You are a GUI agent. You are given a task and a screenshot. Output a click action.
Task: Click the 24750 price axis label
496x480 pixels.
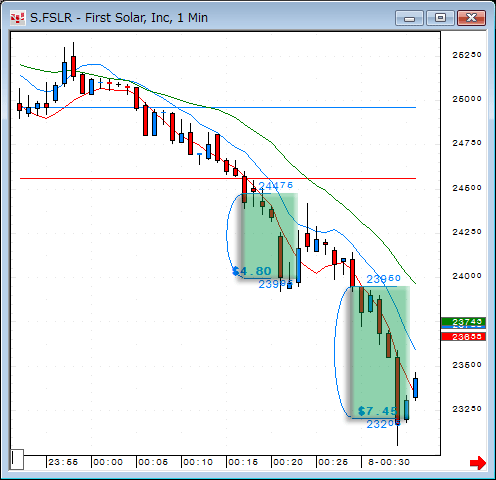(x=467, y=143)
